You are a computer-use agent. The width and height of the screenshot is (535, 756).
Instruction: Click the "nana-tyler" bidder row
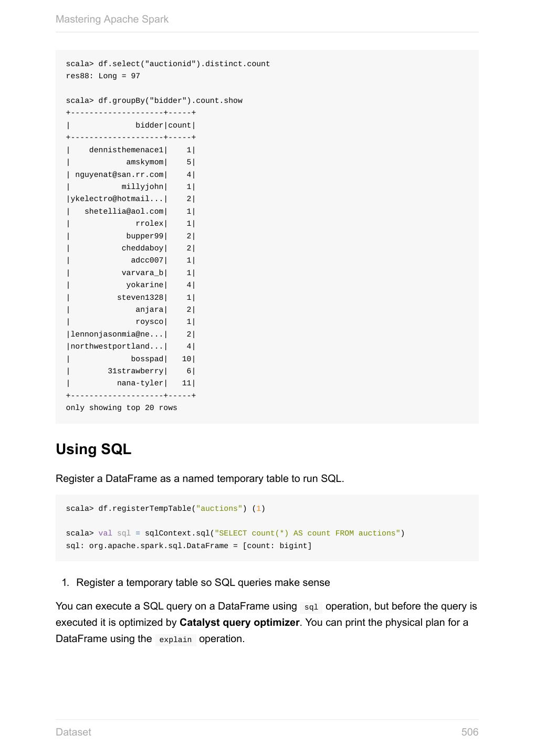[x=140, y=383]
